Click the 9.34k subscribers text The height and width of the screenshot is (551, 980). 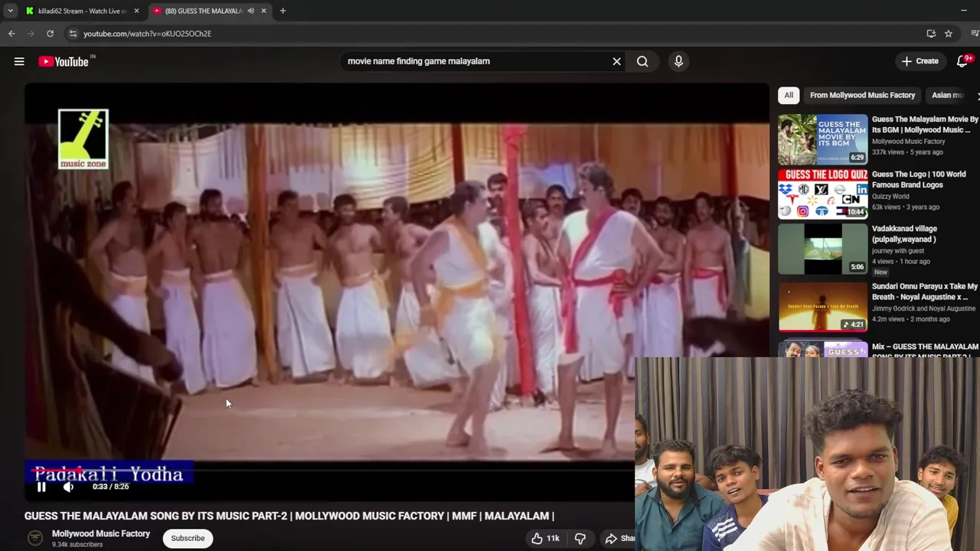[x=77, y=545]
